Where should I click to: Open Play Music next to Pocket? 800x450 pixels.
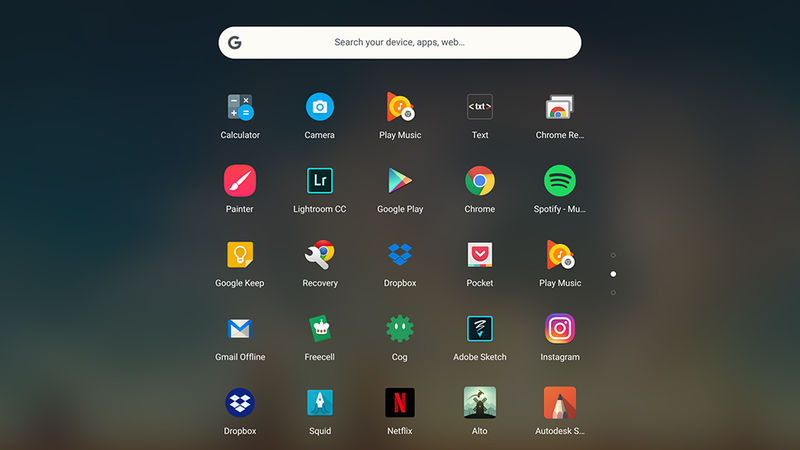[560, 255]
